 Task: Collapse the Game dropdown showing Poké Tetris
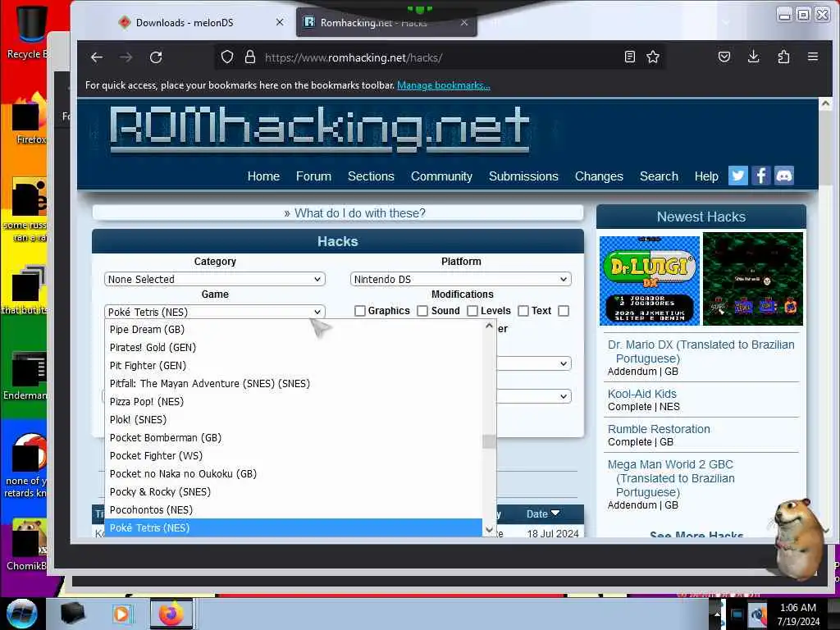[214, 312]
